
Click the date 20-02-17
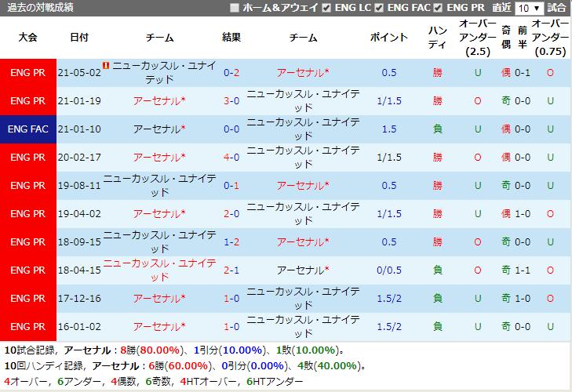(79, 157)
